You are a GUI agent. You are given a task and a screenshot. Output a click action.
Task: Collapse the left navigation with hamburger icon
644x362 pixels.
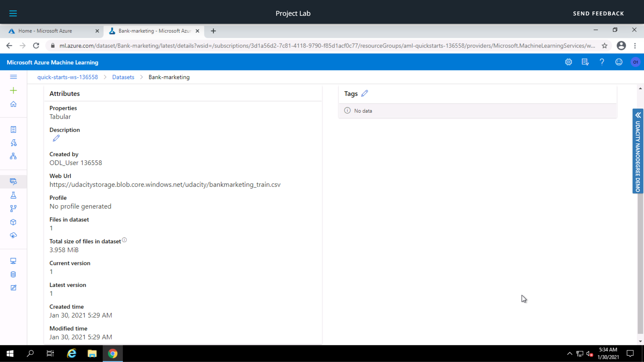pyautogui.click(x=13, y=77)
